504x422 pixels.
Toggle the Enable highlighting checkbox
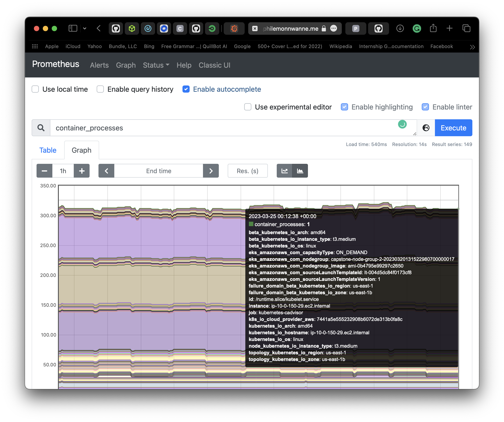[x=344, y=107]
